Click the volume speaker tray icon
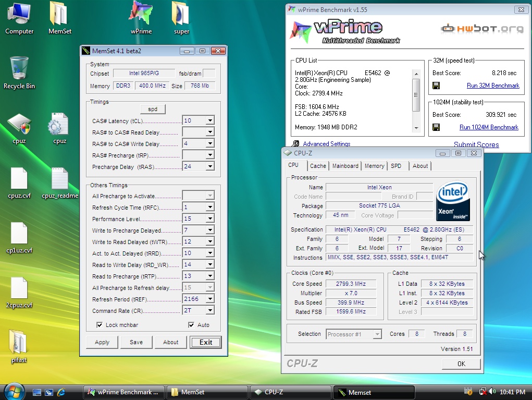532x400 pixels. [x=492, y=392]
